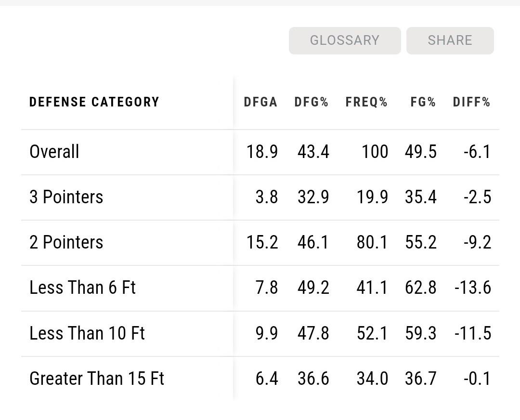Select the -11.5 DIFF% cell
The height and width of the screenshot is (420, 520).
tap(473, 333)
